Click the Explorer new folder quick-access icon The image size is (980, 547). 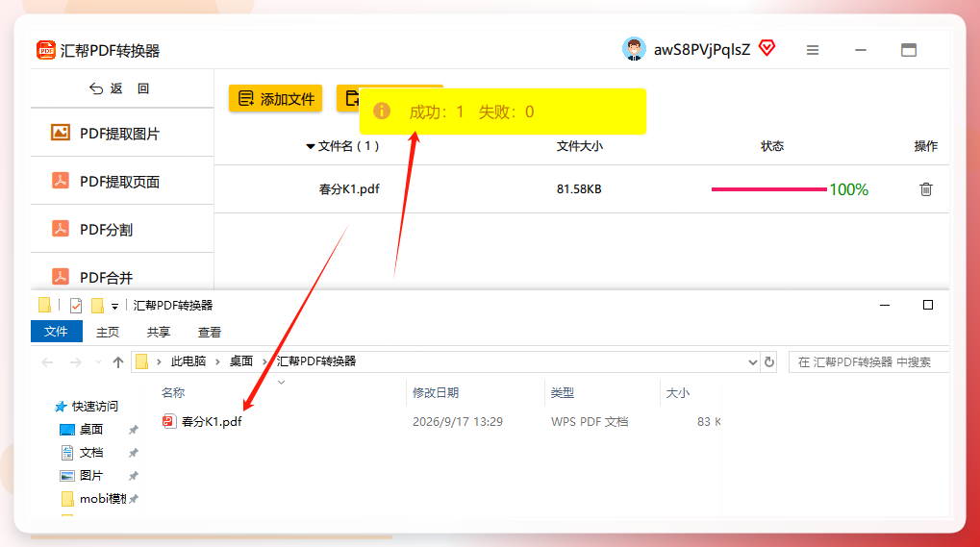click(x=97, y=306)
